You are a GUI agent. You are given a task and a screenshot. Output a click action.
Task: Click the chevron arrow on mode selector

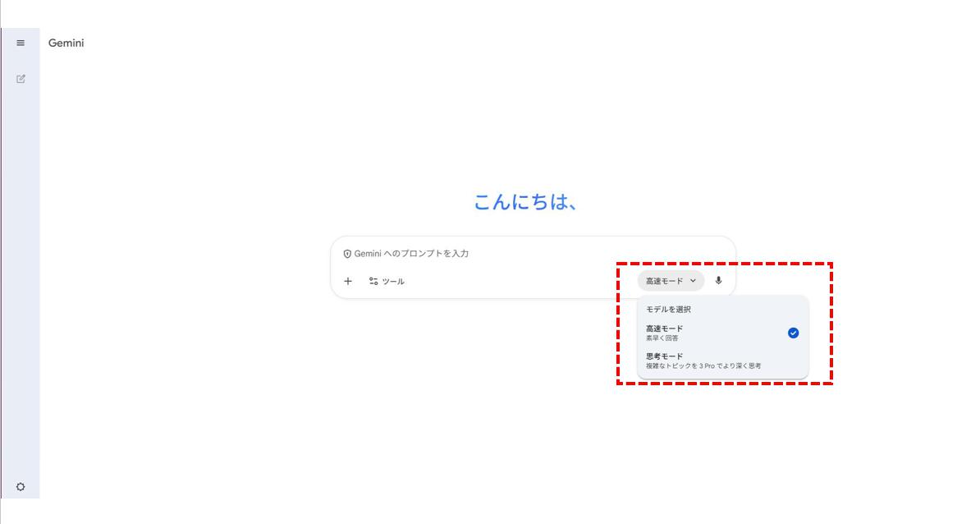click(x=693, y=281)
